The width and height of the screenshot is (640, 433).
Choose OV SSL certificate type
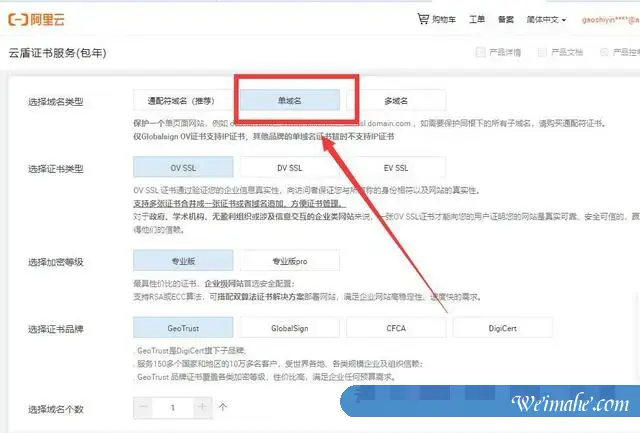click(183, 167)
